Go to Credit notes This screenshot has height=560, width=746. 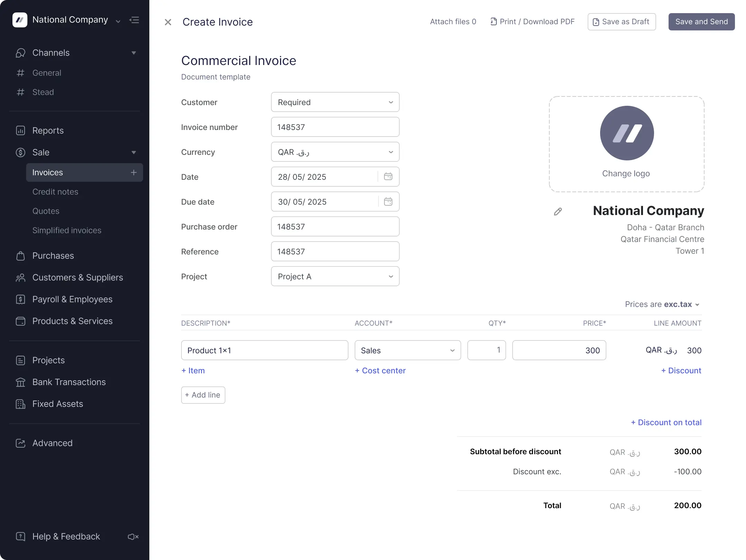point(55,192)
